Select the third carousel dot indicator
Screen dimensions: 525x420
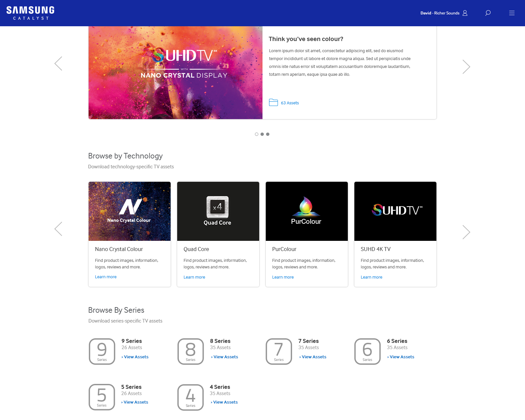(x=268, y=134)
